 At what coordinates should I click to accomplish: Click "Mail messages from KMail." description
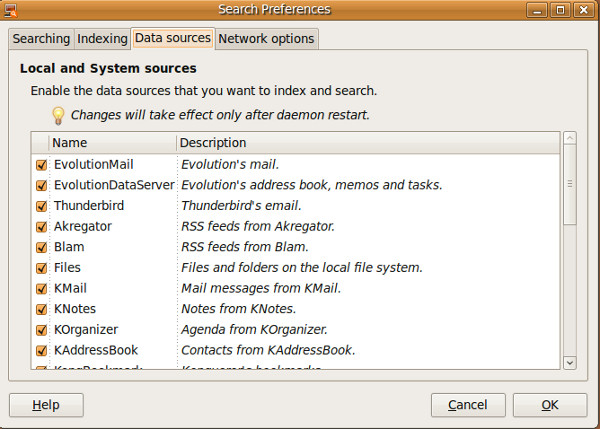261,289
